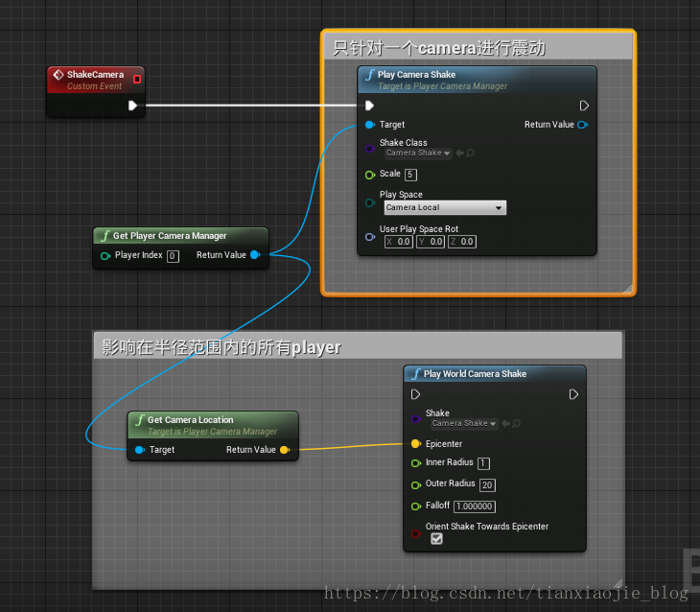Edit the Outer Radius value field
Viewport: 700px width, 612px height.
click(487, 485)
